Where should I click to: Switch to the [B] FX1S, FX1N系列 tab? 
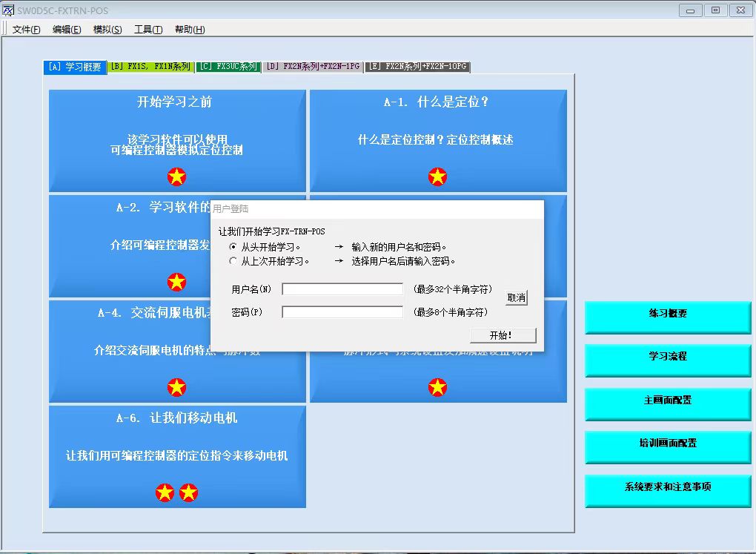pos(150,67)
